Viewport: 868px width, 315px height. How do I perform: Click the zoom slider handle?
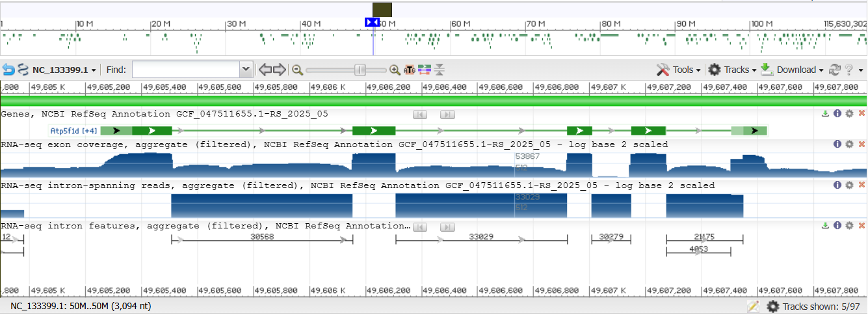coord(360,70)
